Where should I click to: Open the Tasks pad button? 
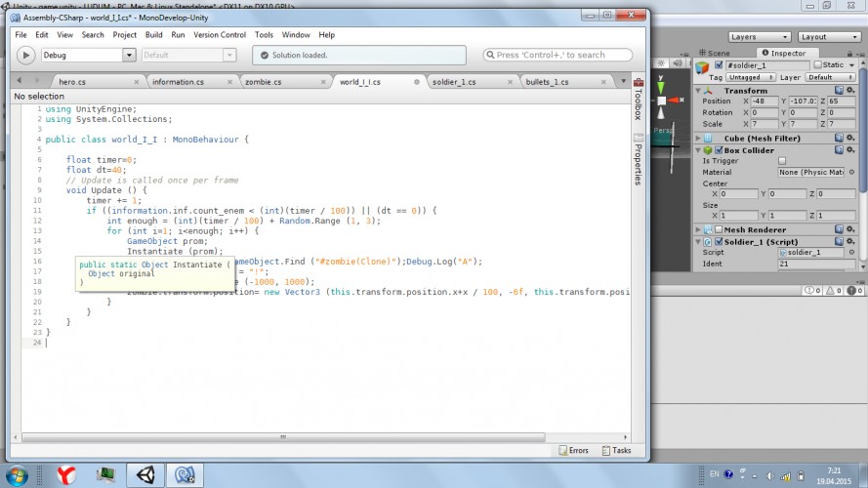[617, 450]
